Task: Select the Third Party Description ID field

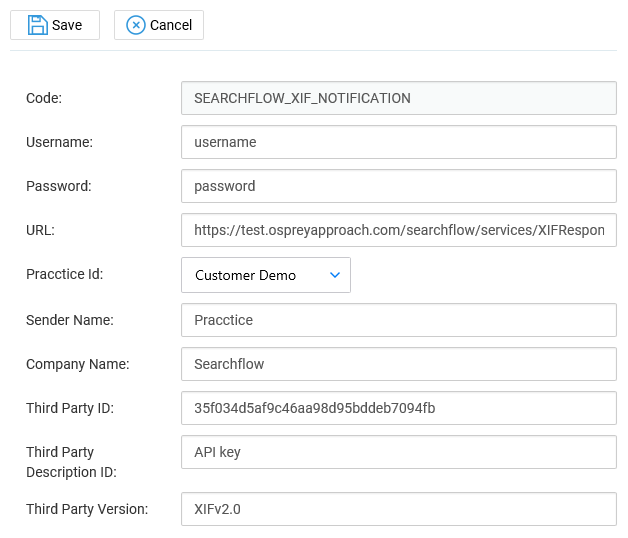Action: [399, 452]
